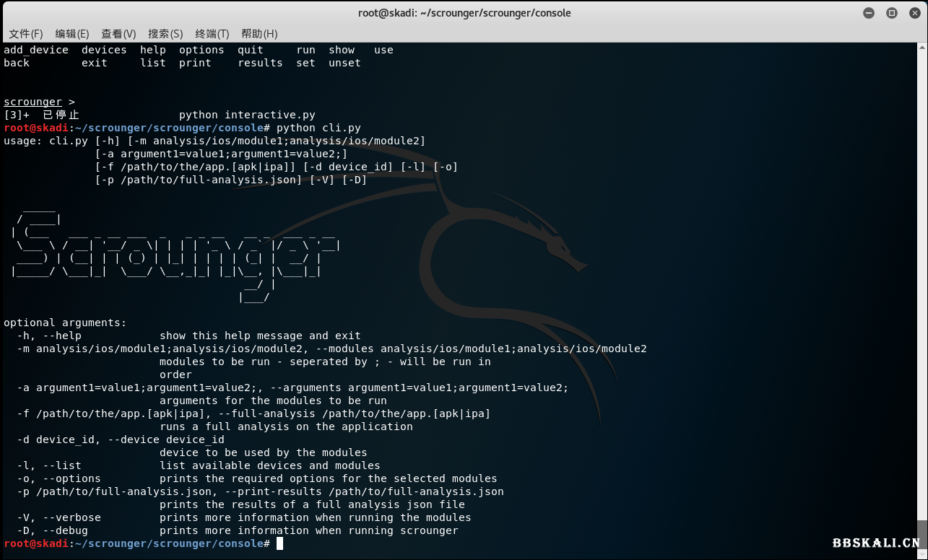Minimize the terminal window

coord(869,13)
